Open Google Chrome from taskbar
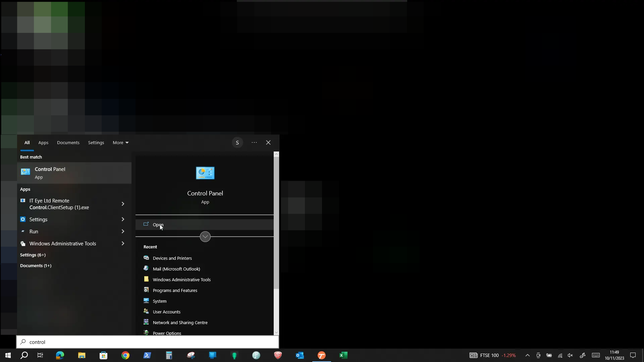644x362 pixels. tap(125, 355)
